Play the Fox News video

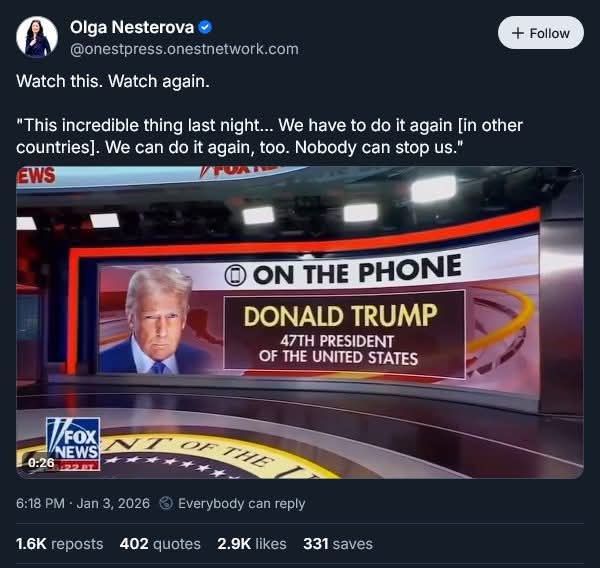300,322
